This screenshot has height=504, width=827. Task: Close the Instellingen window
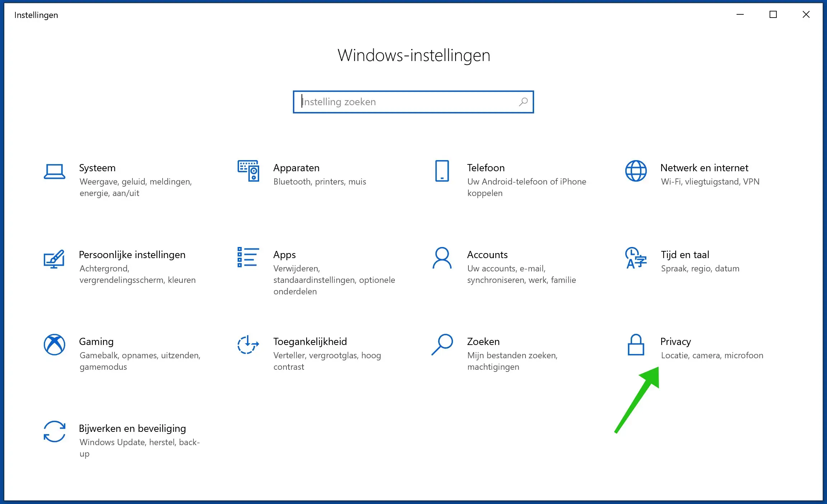tap(806, 14)
